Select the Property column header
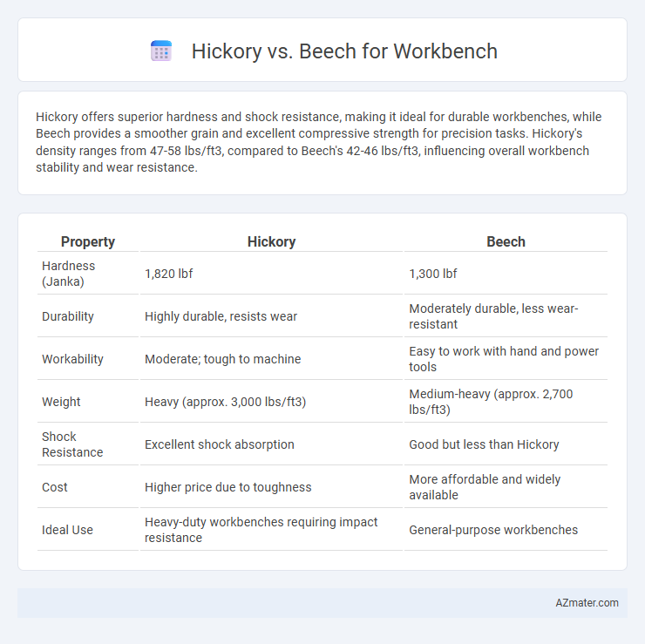Image resolution: width=645 pixels, height=644 pixels. (88, 241)
